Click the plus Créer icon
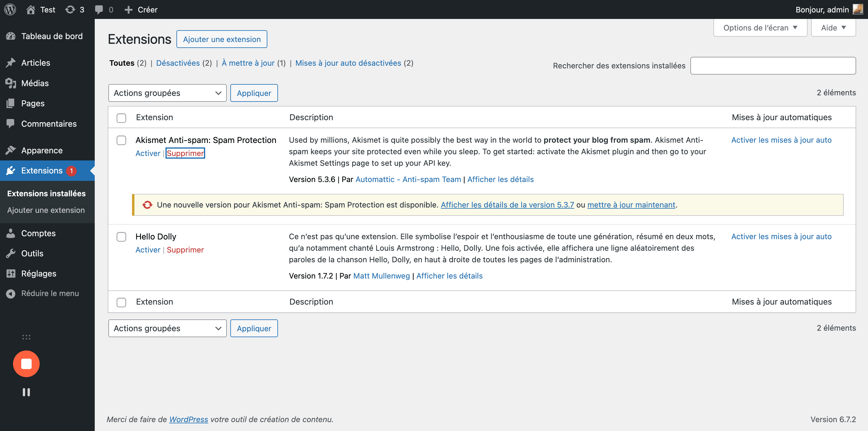The width and height of the screenshot is (868, 431). 128,10
